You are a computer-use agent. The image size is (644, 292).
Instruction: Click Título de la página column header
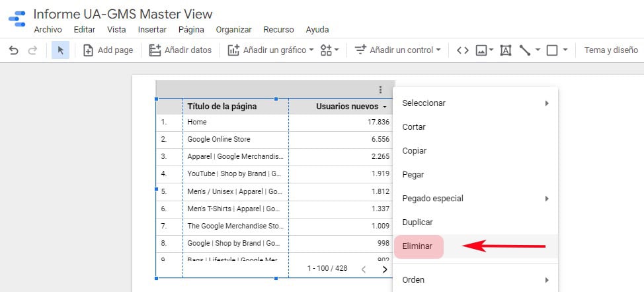pyautogui.click(x=222, y=107)
